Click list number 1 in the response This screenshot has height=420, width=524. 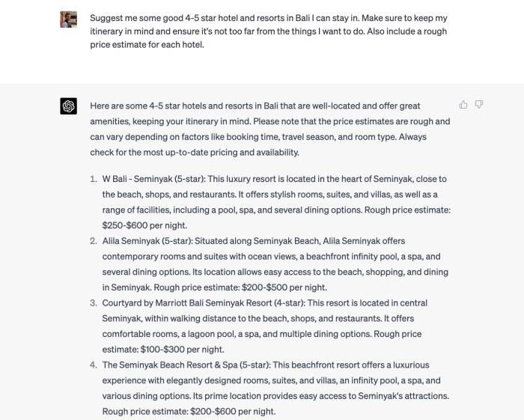(94, 179)
